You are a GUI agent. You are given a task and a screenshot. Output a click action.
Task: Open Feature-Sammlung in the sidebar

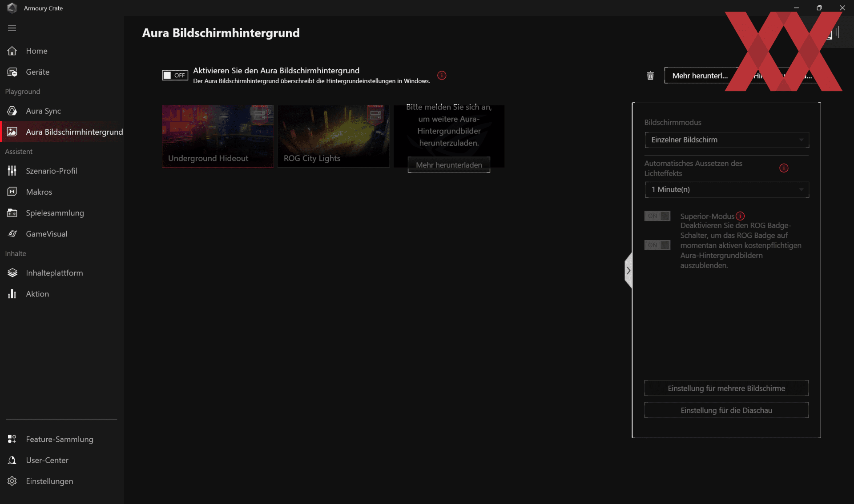[62, 439]
